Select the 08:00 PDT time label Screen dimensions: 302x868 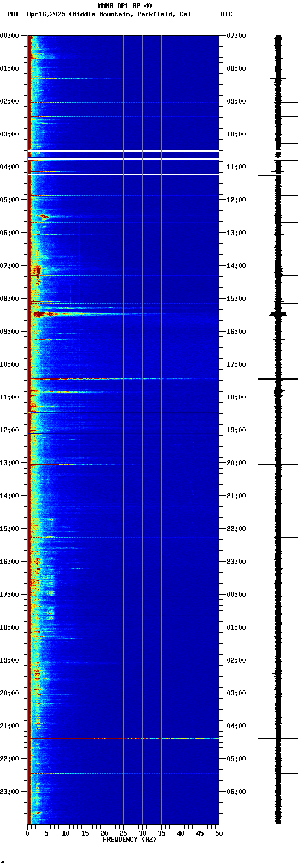click(9, 299)
